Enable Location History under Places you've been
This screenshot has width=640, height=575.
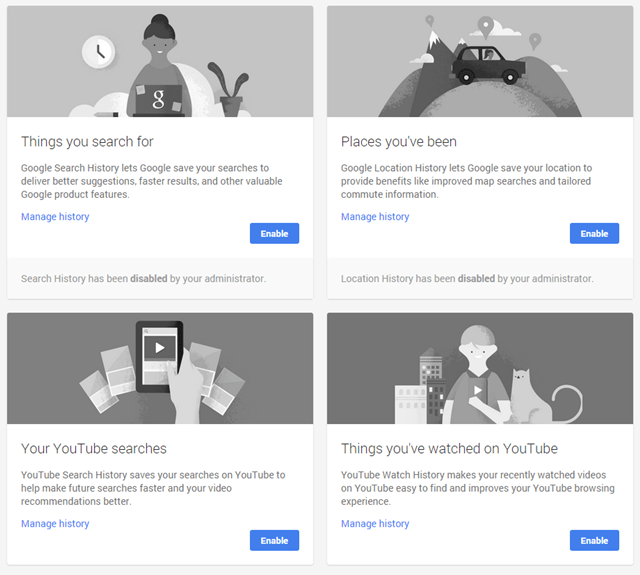(x=594, y=233)
